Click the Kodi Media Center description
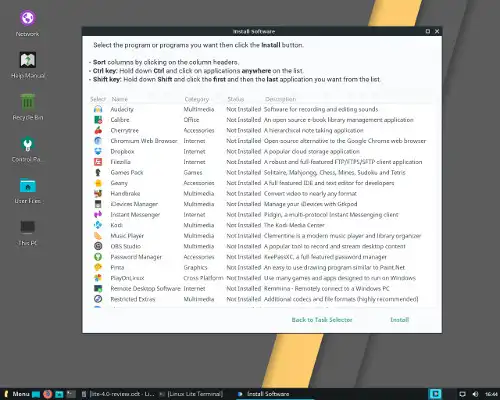 pos(294,225)
